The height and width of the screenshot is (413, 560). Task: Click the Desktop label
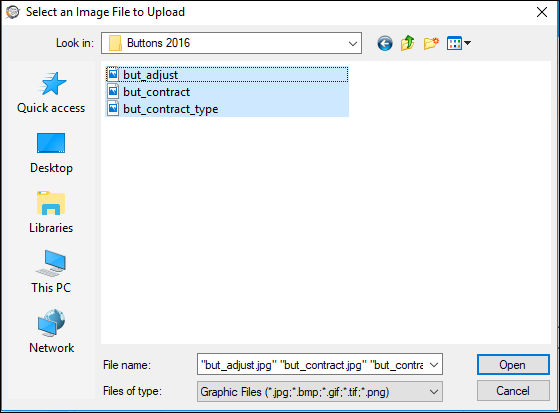click(x=51, y=168)
